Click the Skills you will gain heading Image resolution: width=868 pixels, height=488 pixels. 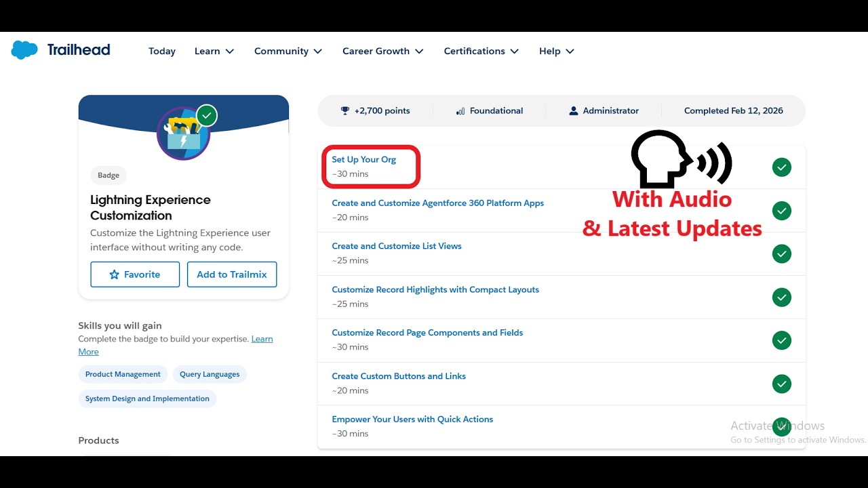pos(120,326)
